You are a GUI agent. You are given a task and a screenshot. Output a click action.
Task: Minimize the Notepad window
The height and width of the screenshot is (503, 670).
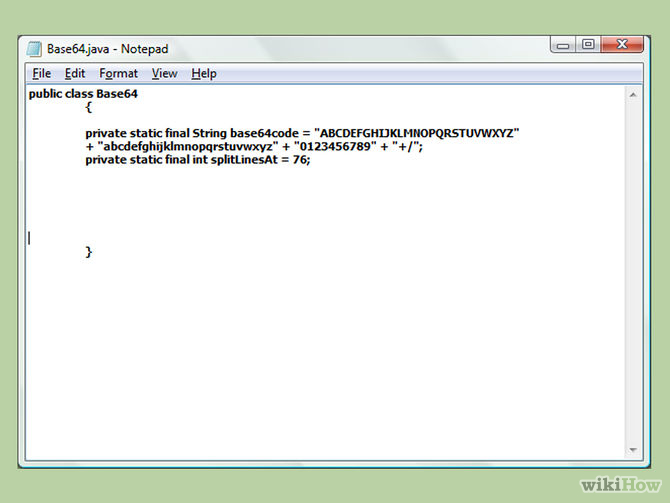tap(563, 44)
